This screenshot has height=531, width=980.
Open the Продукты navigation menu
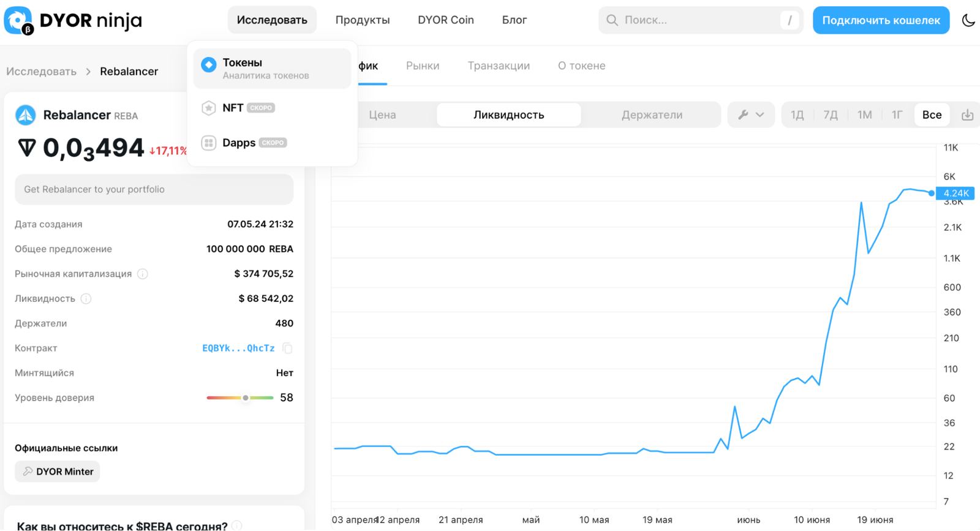click(x=363, y=20)
